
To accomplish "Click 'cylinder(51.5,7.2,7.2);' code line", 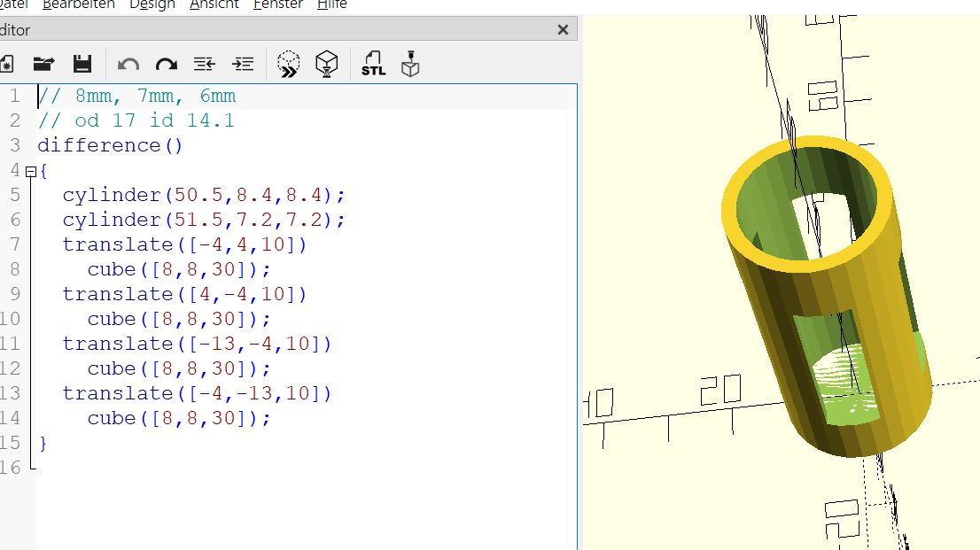I will pos(204,220).
